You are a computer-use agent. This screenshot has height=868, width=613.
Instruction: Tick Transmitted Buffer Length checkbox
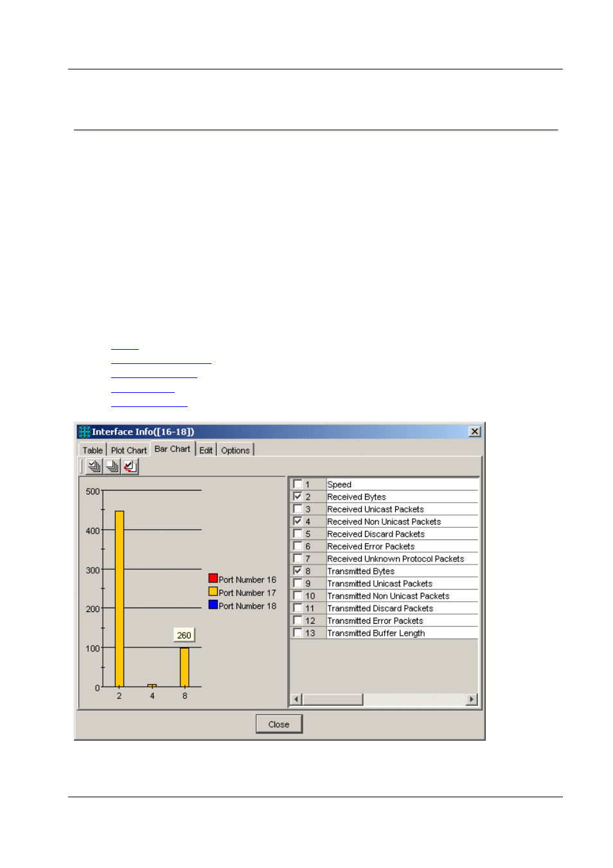click(298, 633)
